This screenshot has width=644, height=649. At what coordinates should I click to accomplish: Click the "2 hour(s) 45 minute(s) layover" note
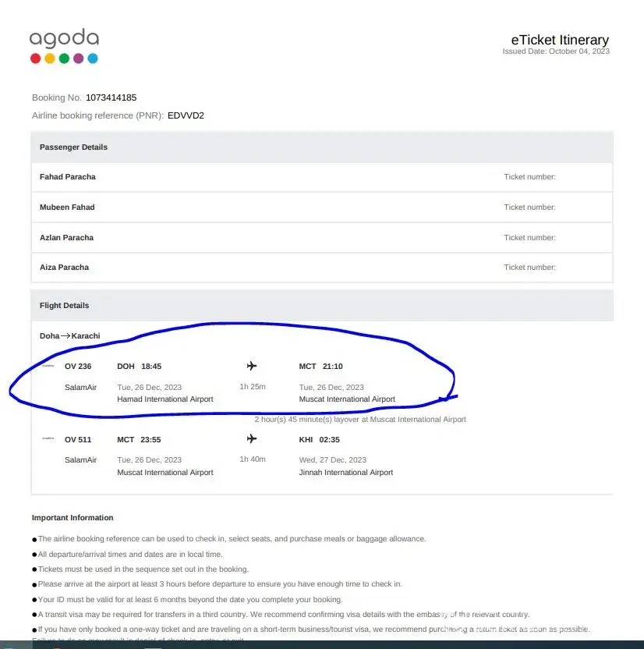pyautogui.click(x=360, y=420)
